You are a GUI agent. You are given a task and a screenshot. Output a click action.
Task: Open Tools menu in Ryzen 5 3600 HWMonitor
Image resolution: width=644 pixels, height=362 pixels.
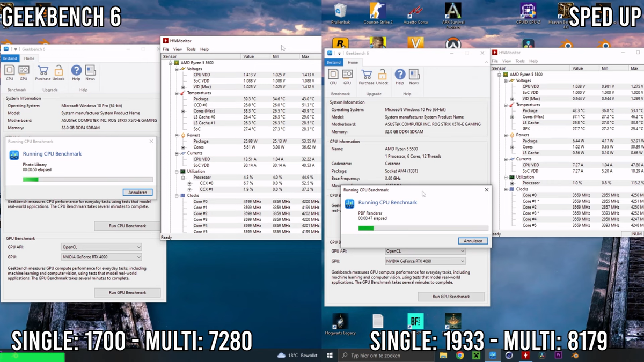tap(191, 49)
